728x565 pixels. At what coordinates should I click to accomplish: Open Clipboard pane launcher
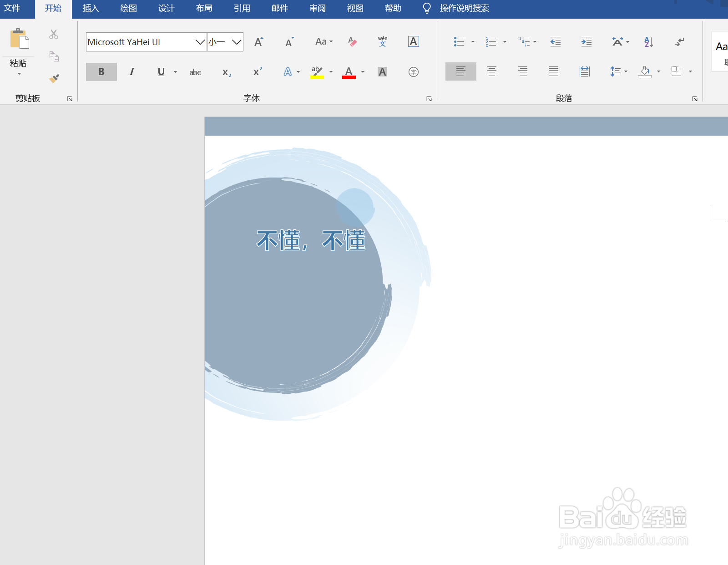coord(70,99)
